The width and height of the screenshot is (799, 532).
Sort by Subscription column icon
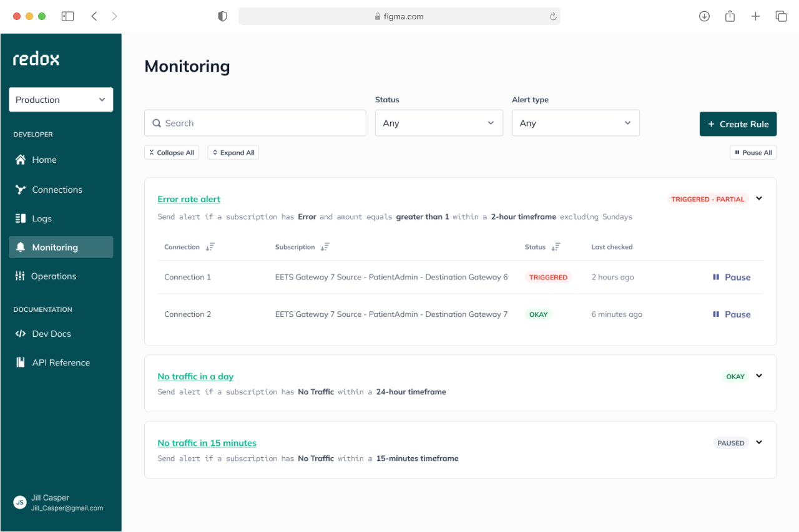click(325, 247)
